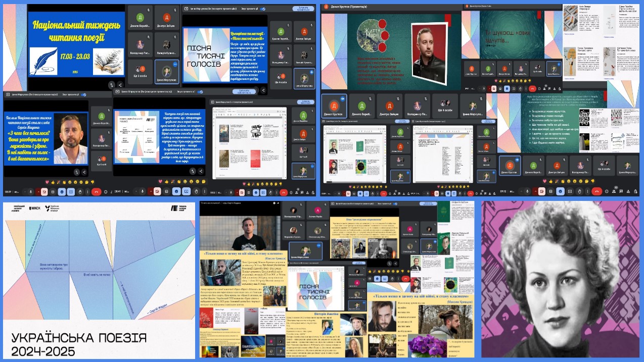Open emoji reactions in the 08:41 meeting toolbar
The height and width of the screenshot is (362, 644).
click(176, 192)
